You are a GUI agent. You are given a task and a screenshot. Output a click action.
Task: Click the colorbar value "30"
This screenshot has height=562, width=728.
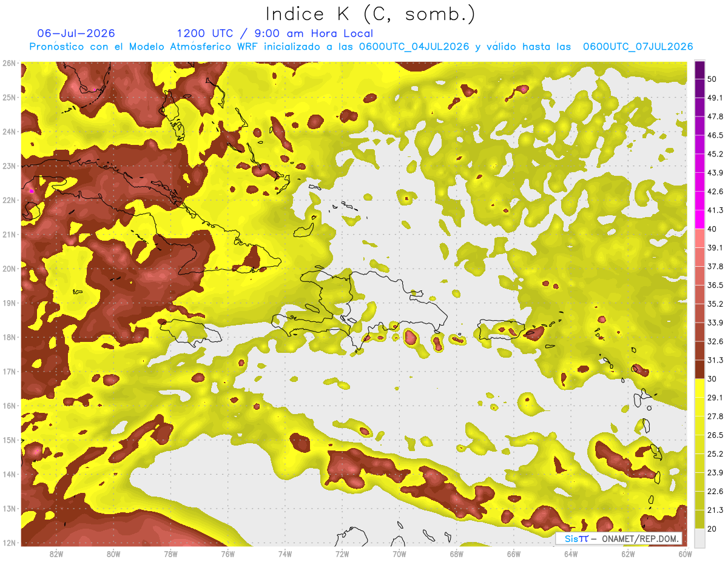point(713,379)
